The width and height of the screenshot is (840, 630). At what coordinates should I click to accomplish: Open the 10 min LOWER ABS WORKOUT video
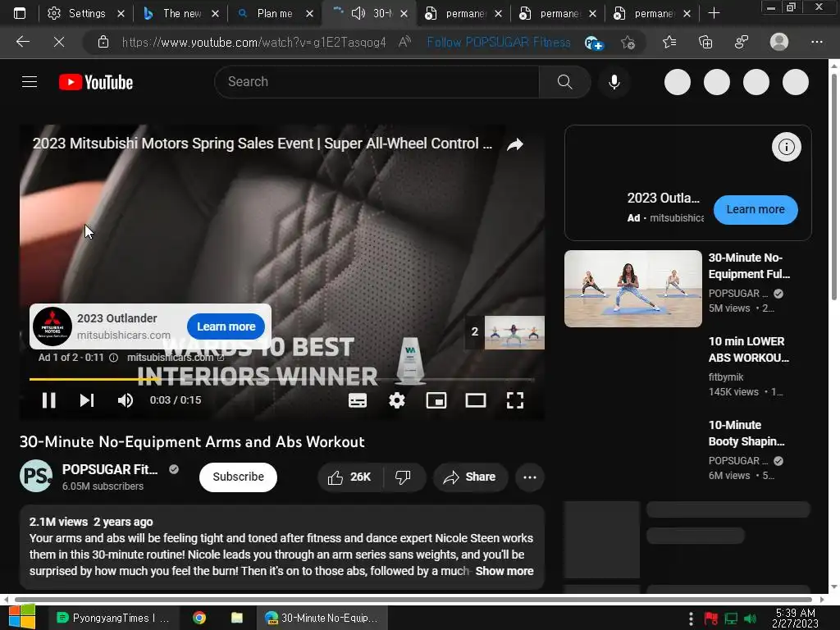[748, 349]
